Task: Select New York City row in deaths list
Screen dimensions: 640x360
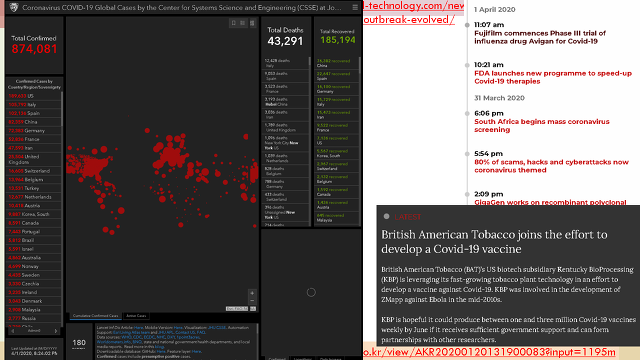Action: point(285,143)
